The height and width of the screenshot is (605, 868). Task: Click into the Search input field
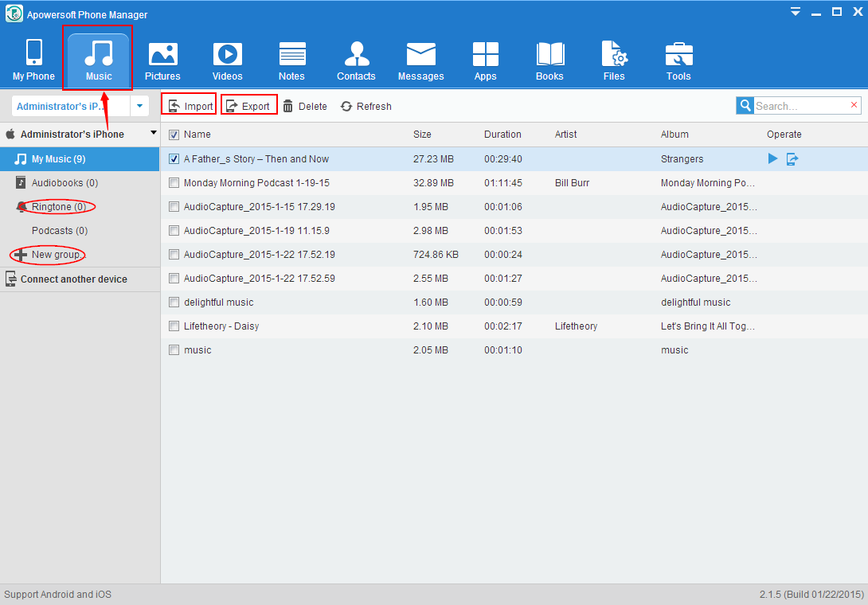(800, 106)
